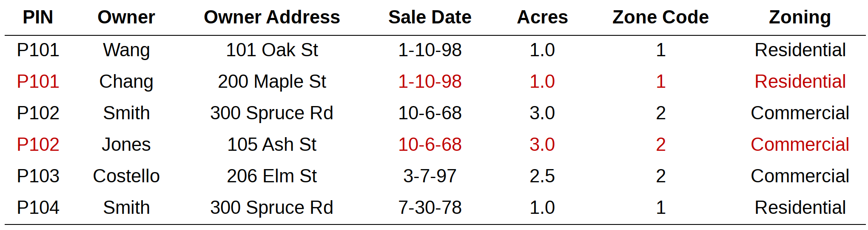This screenshot has width=868, height=230.
Task: Click the sale date 7-30-78
Action: coord(430,208)
